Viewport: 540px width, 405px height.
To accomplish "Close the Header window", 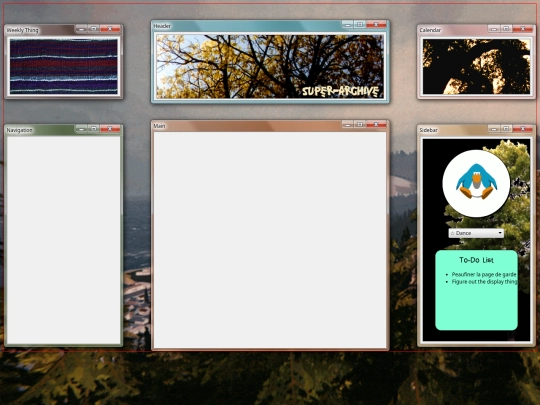I will [376, 24].
